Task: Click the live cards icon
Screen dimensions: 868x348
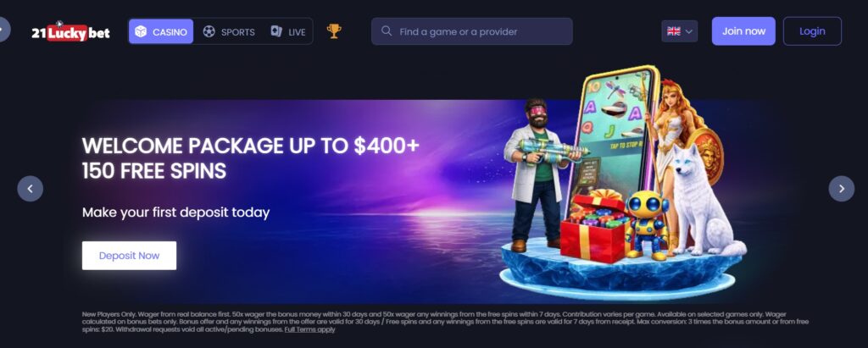Action: point(276,31)
